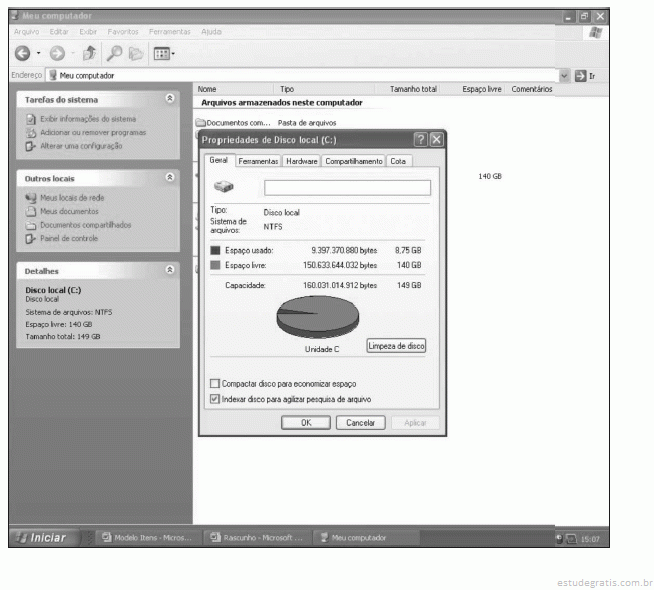Open the Arquivo menu
Screen dimensions: 654x590
click(26, 32)
